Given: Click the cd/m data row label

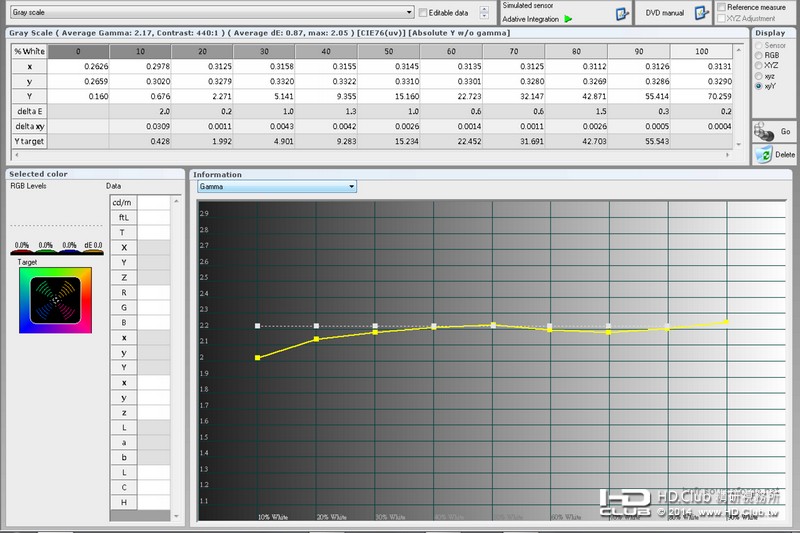Looking at the screenshot, I should [122, 202].
